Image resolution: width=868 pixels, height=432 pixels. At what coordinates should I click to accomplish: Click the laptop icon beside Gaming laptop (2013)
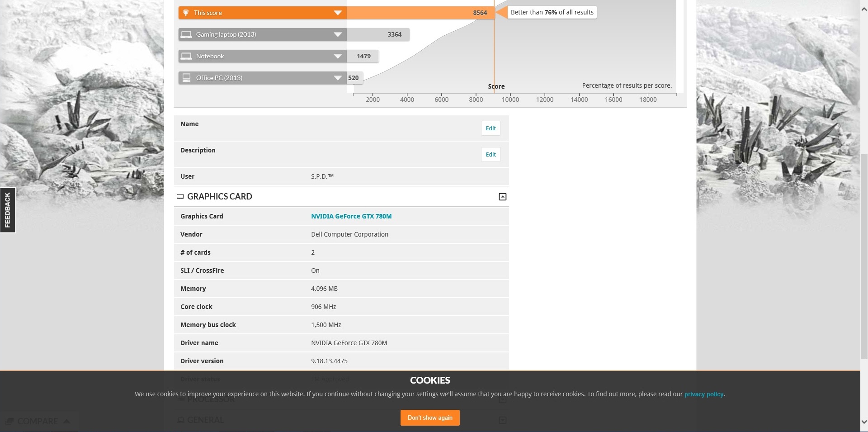186,34
